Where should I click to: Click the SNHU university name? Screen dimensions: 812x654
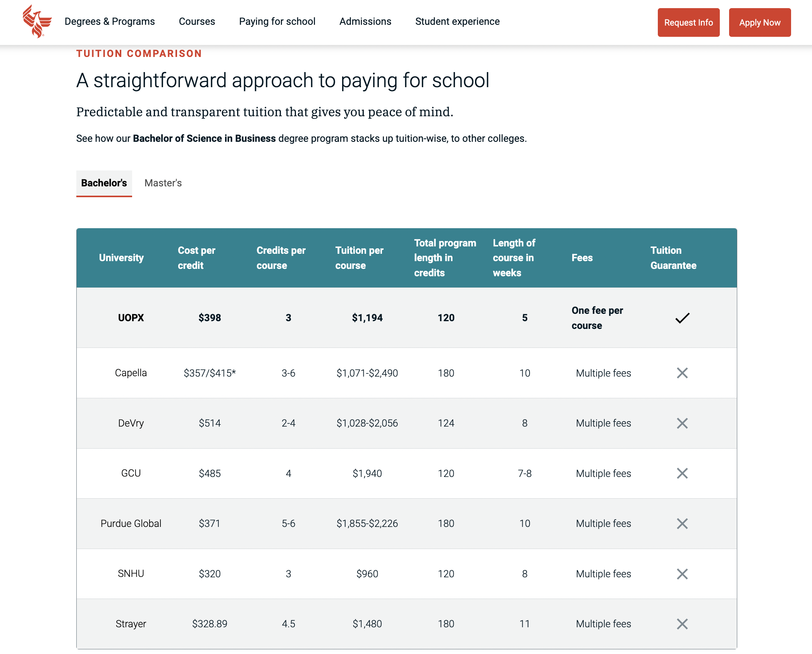point(131,573)
